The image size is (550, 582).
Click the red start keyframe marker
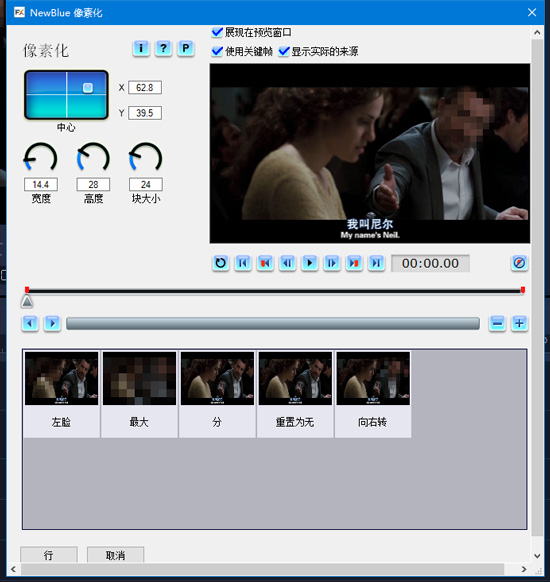(x=27, y=290)
